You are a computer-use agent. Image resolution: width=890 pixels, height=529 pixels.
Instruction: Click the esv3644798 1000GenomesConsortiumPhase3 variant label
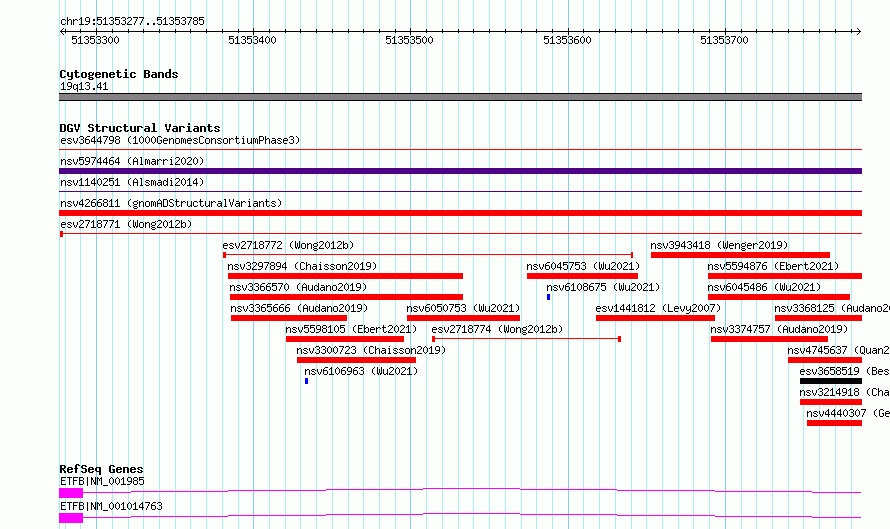180,140
